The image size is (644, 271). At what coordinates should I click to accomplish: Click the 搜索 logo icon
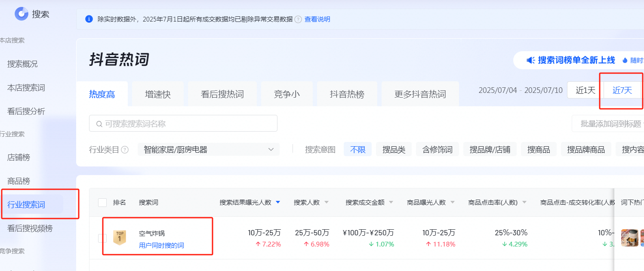[x=21, y=14]
